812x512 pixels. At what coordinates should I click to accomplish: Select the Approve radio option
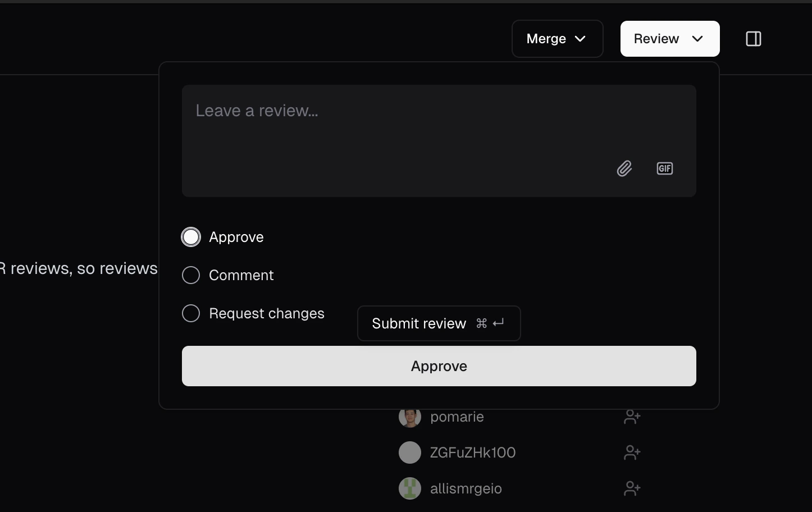pyautogui.click(x=191, y=236)
